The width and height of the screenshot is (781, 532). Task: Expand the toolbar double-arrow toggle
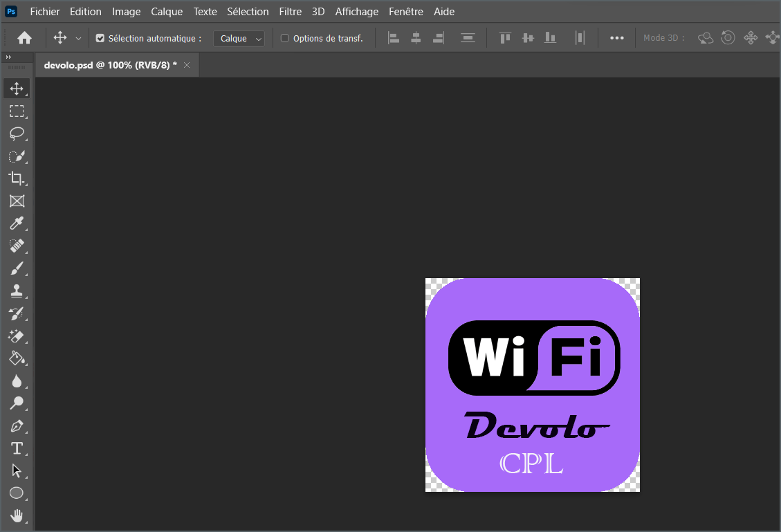(8, 57)
